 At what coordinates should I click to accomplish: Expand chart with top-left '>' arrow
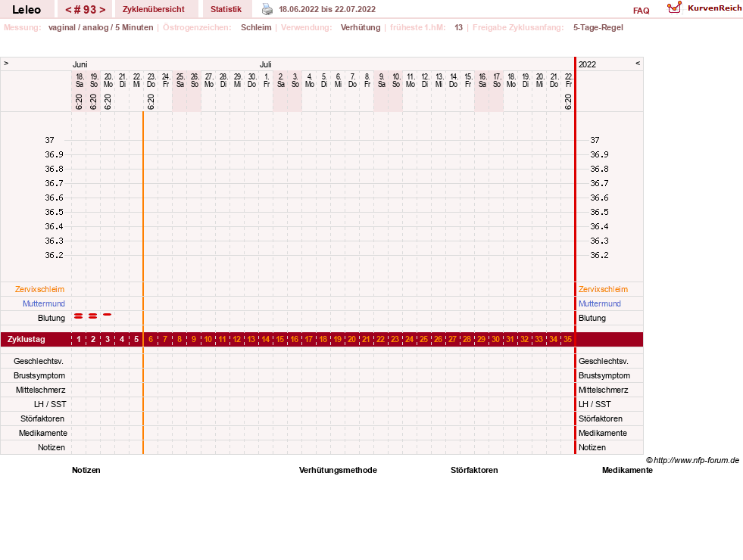[x=6, y=64]
